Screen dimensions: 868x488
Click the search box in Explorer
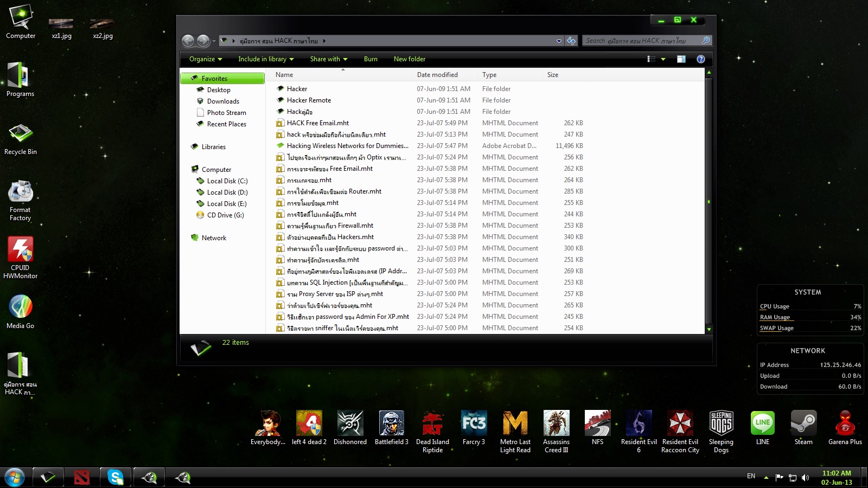[640, 41]
